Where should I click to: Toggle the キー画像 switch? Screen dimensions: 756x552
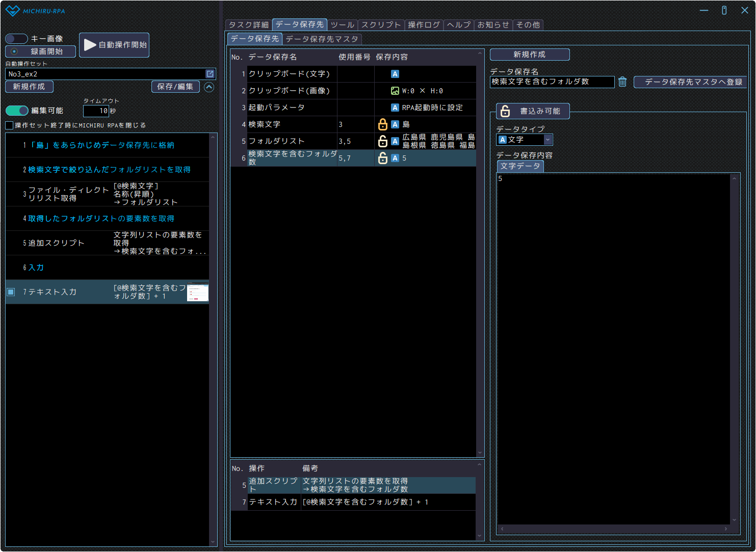(16, 39)
